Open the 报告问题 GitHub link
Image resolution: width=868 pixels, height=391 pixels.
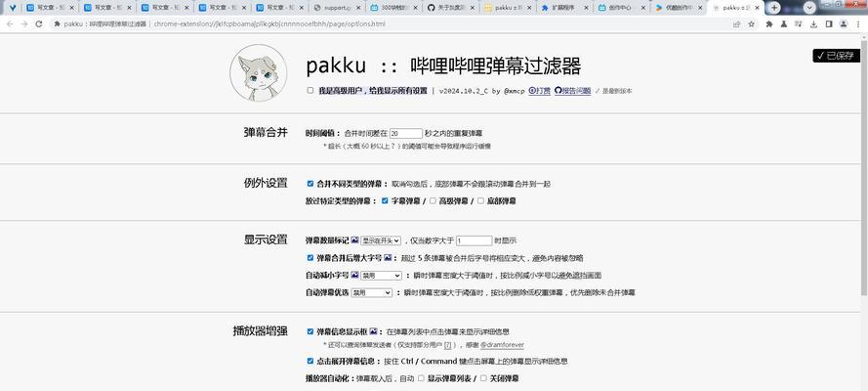[573, 91]
